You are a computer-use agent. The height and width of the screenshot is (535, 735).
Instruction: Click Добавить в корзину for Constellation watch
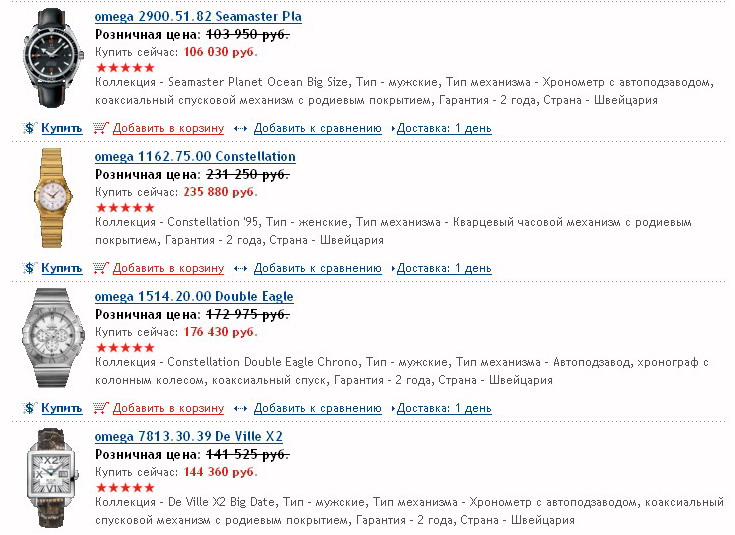168,268
